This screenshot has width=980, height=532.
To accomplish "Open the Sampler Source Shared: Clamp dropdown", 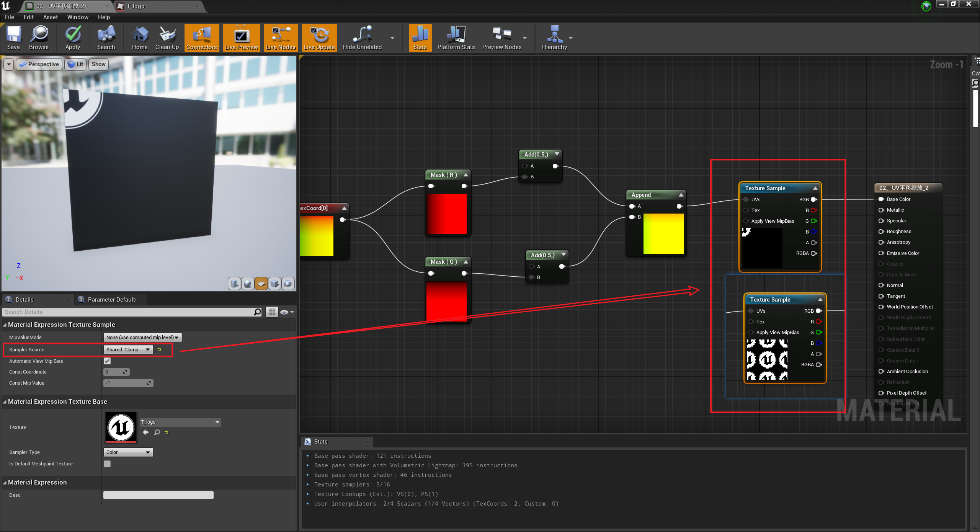I will (x=127, y=349).
